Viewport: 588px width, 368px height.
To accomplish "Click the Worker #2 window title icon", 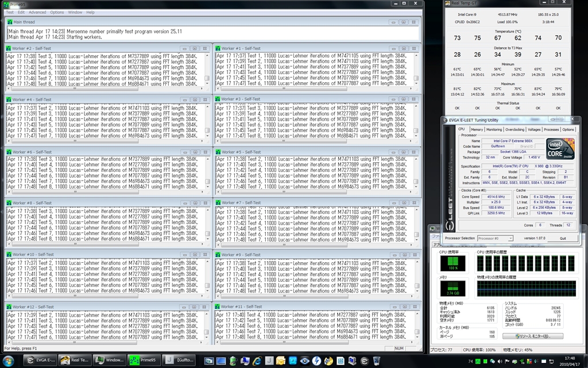I will click(x=9, y=49).
